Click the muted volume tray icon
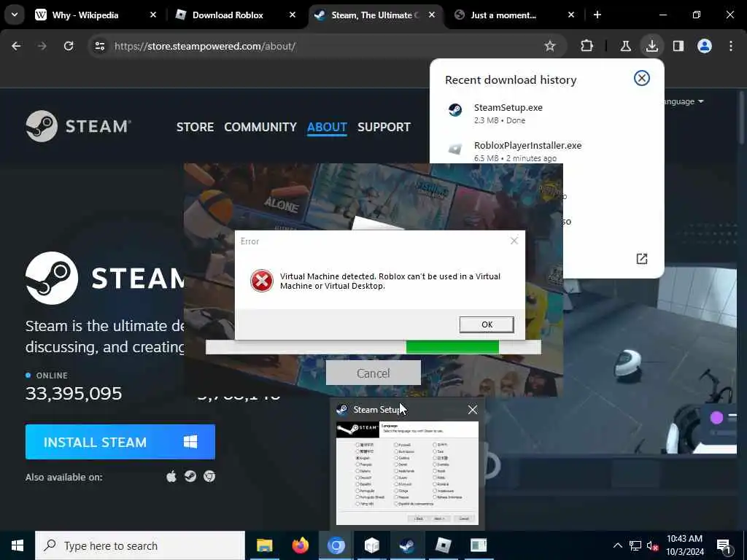The image size is (747, 560). [653, 545]
